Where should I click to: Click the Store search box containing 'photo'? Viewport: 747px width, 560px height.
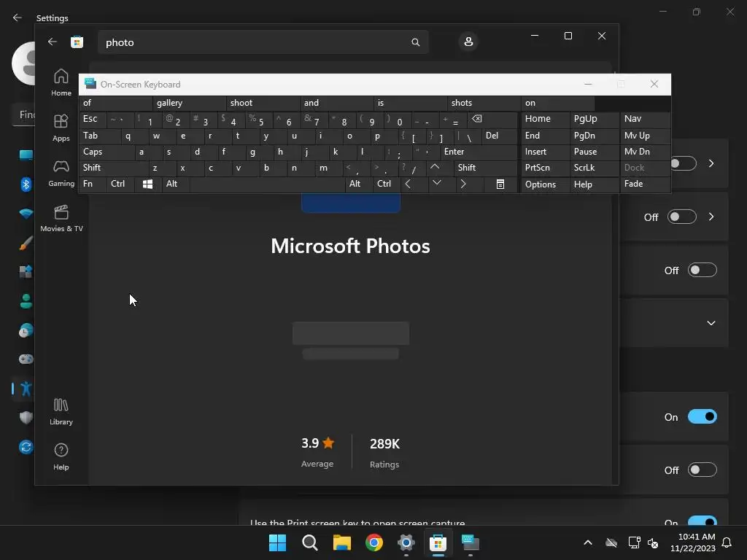(x=263, y=42)
